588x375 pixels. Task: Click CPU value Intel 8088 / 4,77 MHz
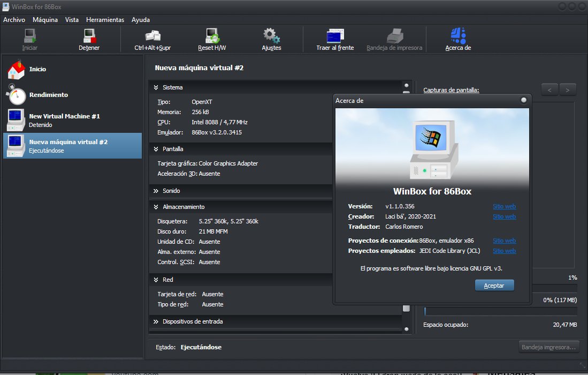point(219,122)
